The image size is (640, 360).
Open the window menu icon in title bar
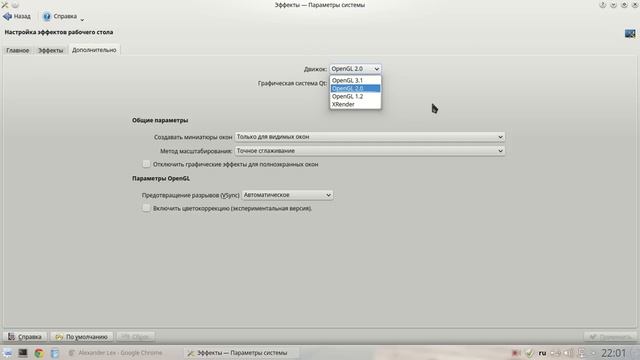pyautogui.click(x=5, y=4)
